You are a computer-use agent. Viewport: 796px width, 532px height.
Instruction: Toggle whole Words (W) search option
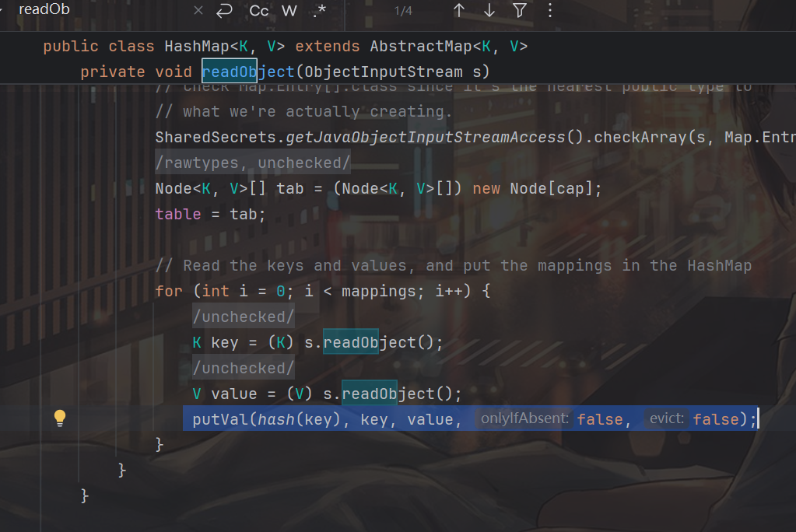tap(289, 11)
